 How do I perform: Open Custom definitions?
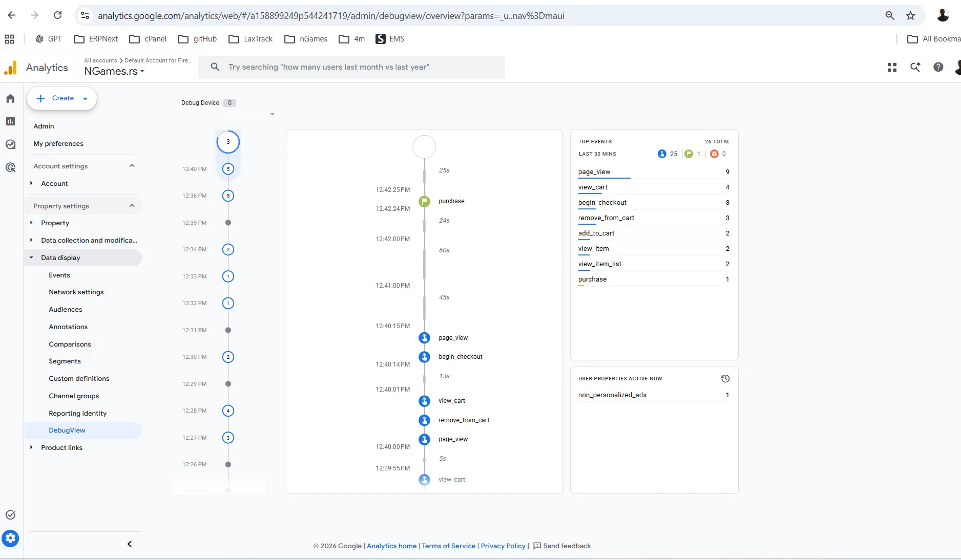click(x=79, y=378)
